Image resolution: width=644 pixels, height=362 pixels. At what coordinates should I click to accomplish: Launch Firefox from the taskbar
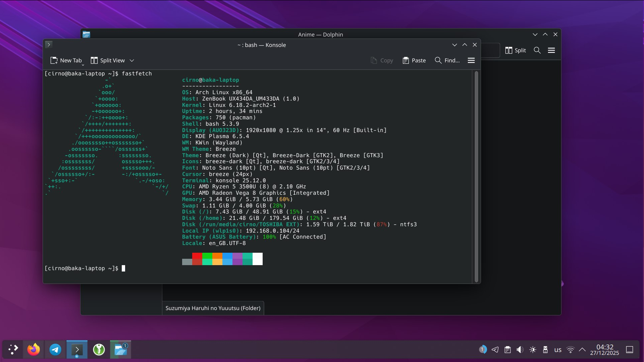click(34, 350)
